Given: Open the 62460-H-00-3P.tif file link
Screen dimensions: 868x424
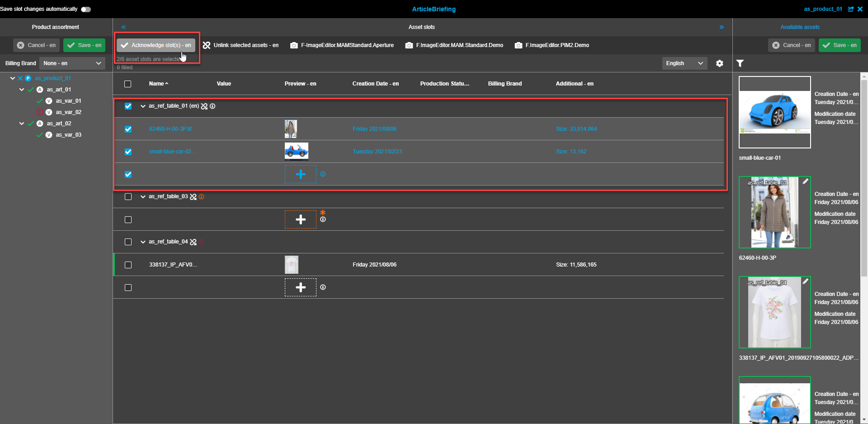Looking at the screenshot, I should tap(170, 129).
